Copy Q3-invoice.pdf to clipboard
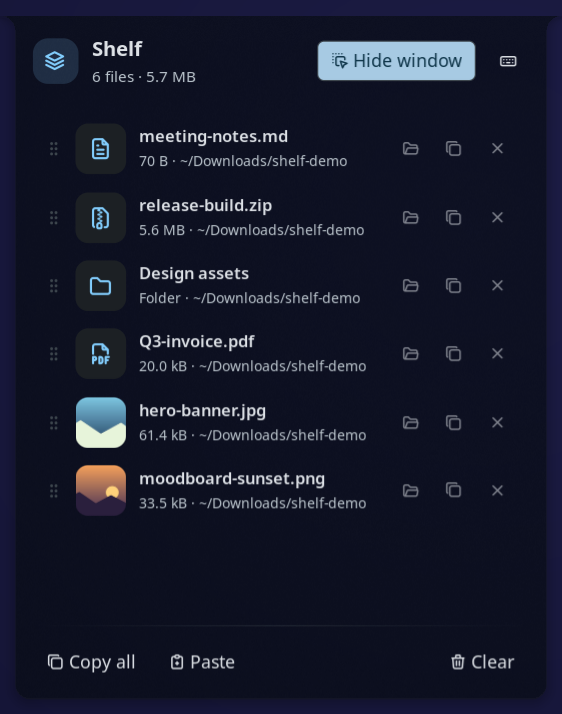 pyautogui.click(x=454, y=353)
